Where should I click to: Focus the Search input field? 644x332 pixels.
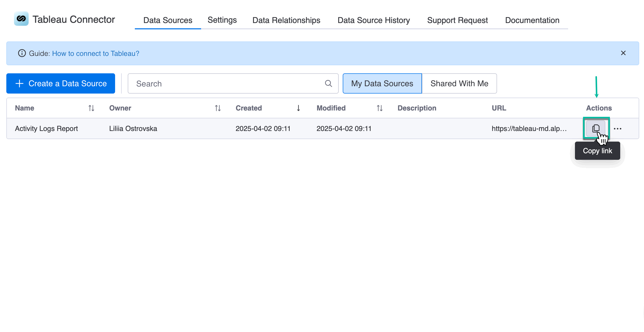(x=233, y=83)
